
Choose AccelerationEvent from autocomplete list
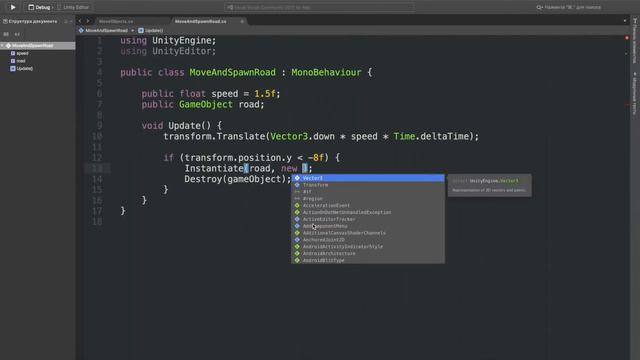pyautogui.click(x=368, y=206)
